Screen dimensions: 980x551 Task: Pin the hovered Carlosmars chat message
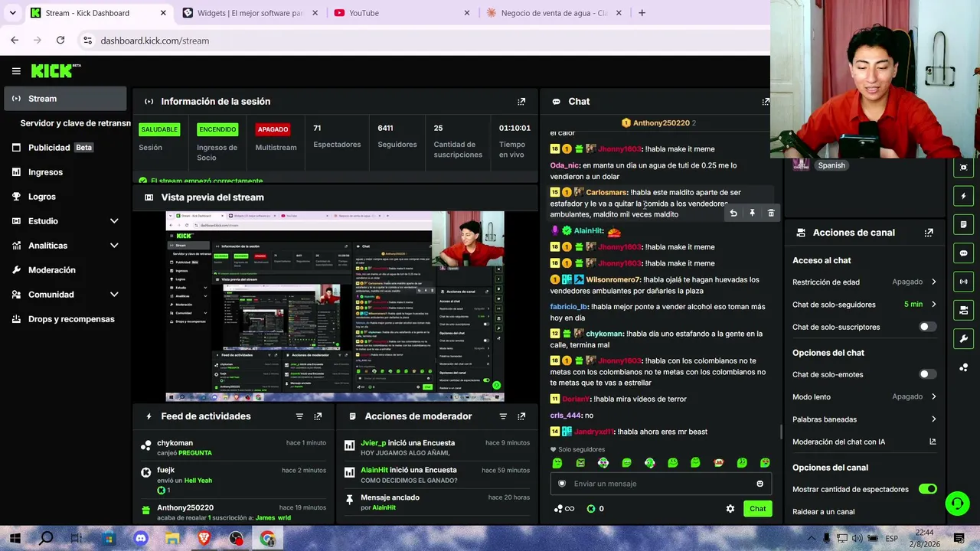click(x=752, y=214)
